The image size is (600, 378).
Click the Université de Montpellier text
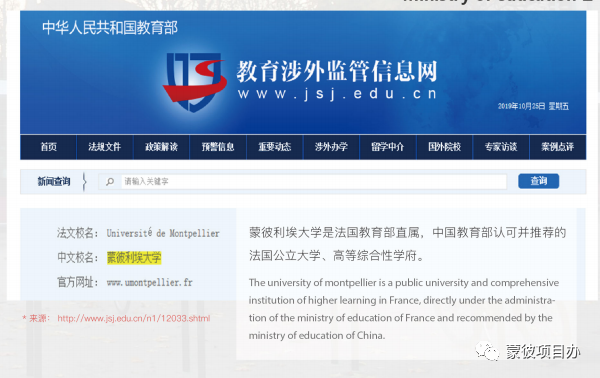click(163, 233)
